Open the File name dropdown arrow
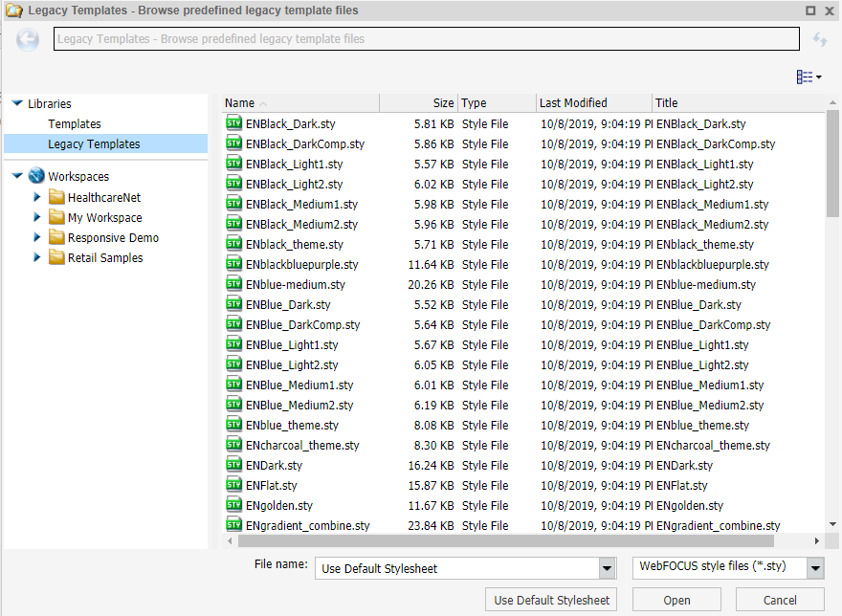This screenshot has height=616, width=842. click(x=608, y=568)
